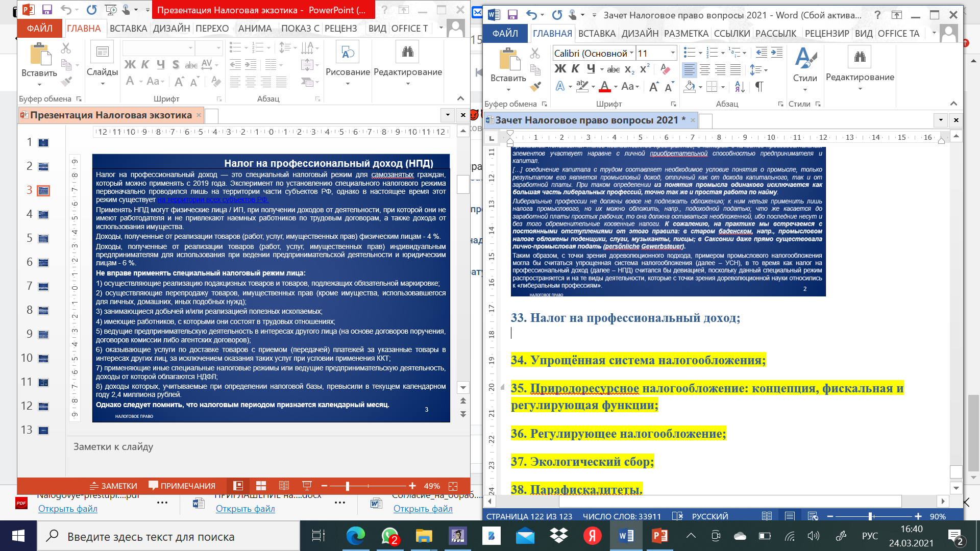Save the Word document
The height and width of the screenshot is (551, 980).
click(512, 15)
